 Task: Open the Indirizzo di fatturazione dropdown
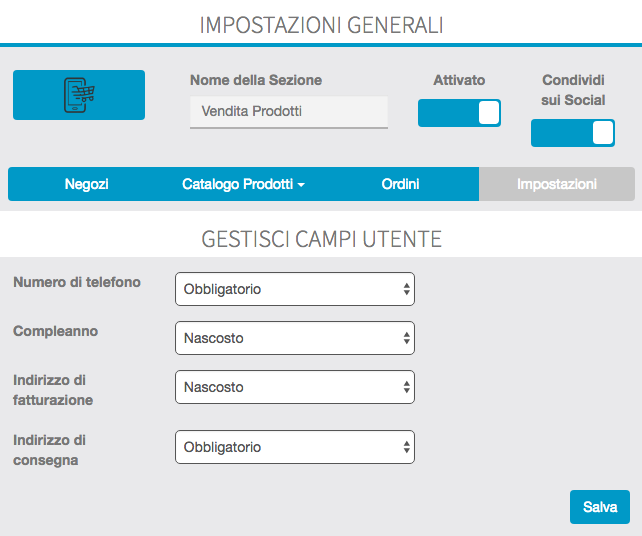(294, 387)
